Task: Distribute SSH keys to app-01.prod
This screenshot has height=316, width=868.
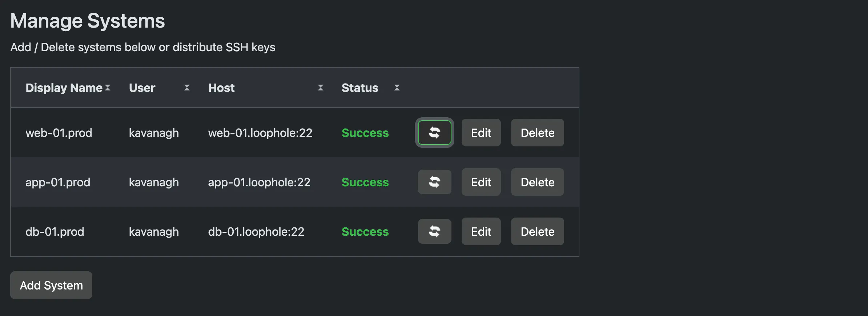Action: point(434,182)
